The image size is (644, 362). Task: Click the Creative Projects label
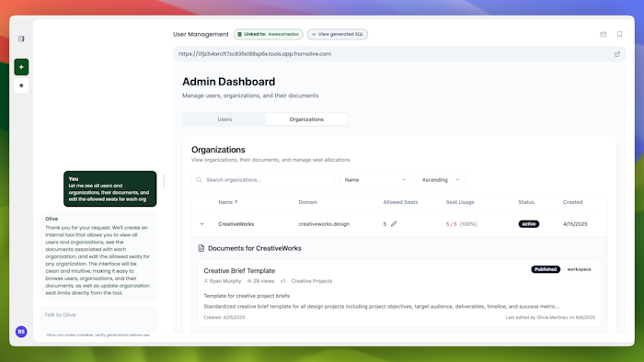point(312,281)
